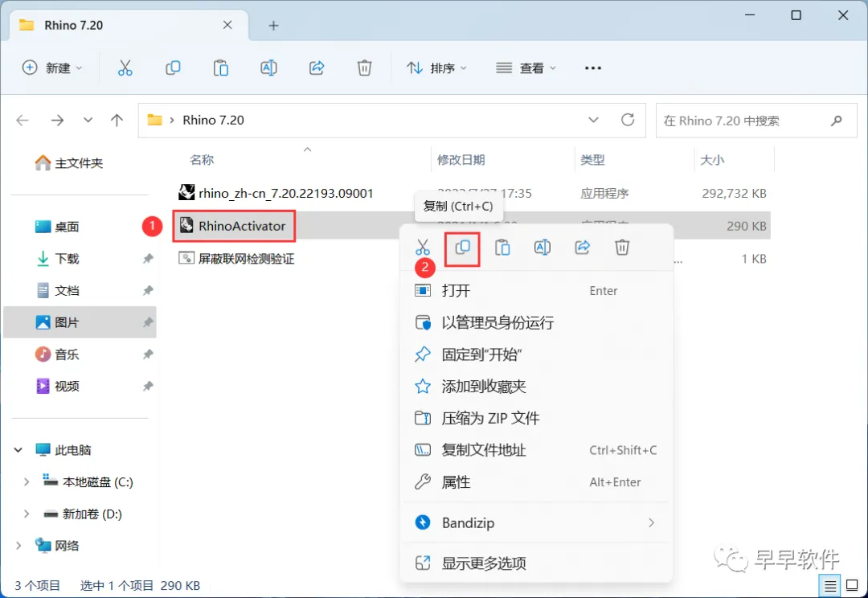Click the Rename icon in the top toolbar

click(x=268, y=68)
